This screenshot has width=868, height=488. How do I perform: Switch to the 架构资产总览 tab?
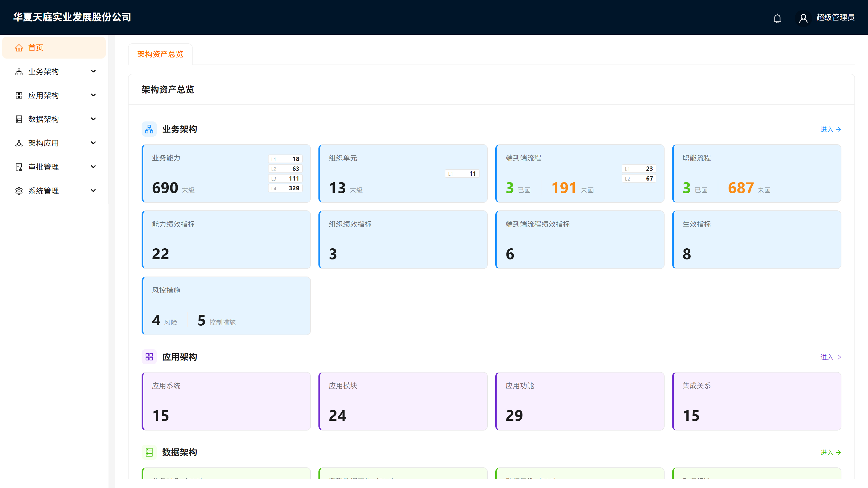coord(160,54)
